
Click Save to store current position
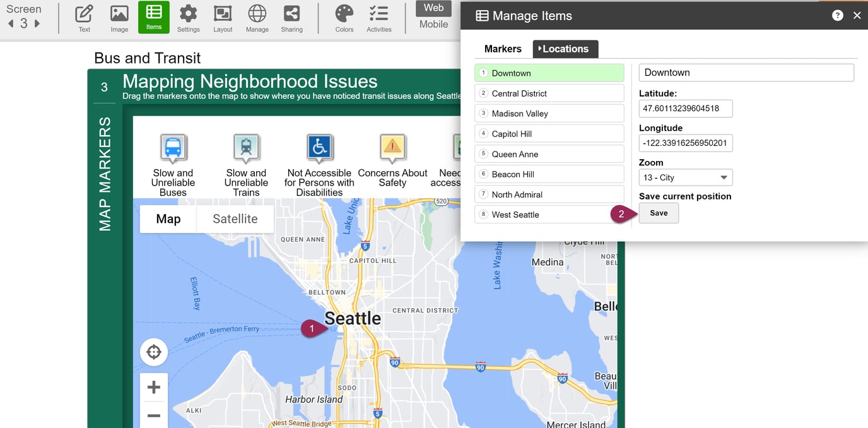click(x=659, y=213)
